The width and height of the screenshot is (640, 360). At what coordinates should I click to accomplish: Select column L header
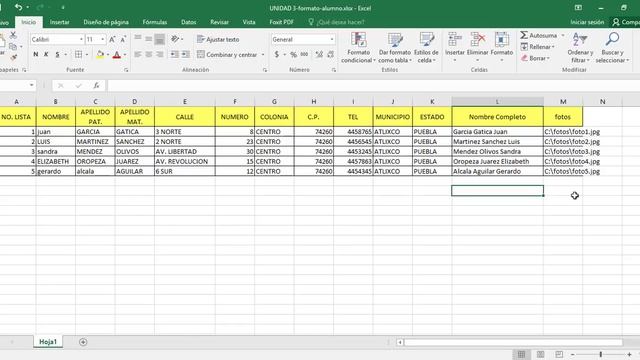(497, 101)
